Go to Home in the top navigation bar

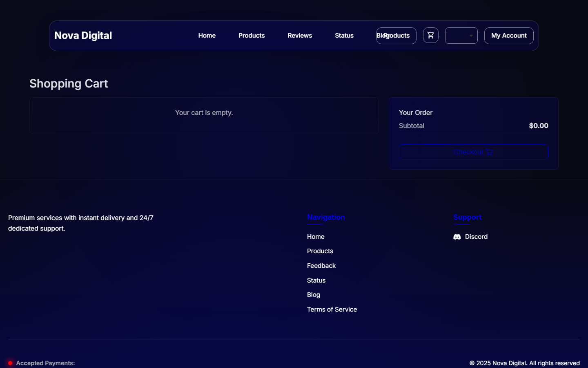tap(207, 36)
